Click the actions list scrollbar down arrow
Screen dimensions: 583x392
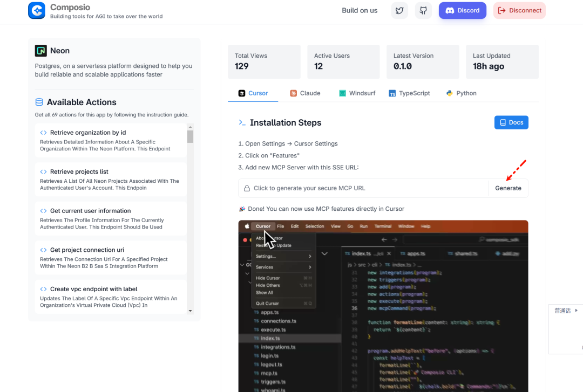[x=191, y=311]
